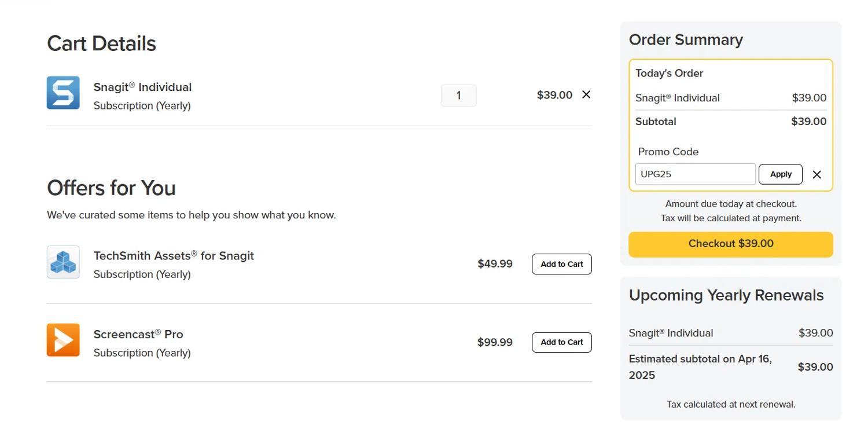
Task: Click the $39.00 price in Cart Details
Action: coord(554,95)
